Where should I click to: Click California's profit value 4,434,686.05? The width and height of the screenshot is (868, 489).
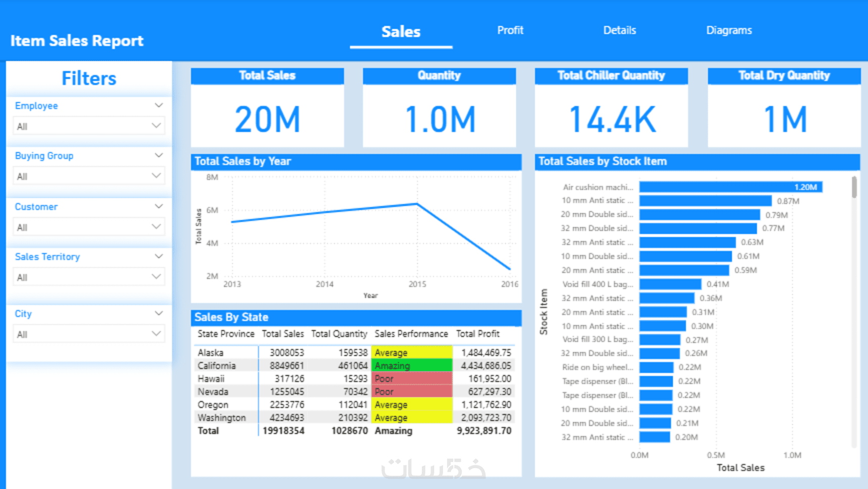486,365
